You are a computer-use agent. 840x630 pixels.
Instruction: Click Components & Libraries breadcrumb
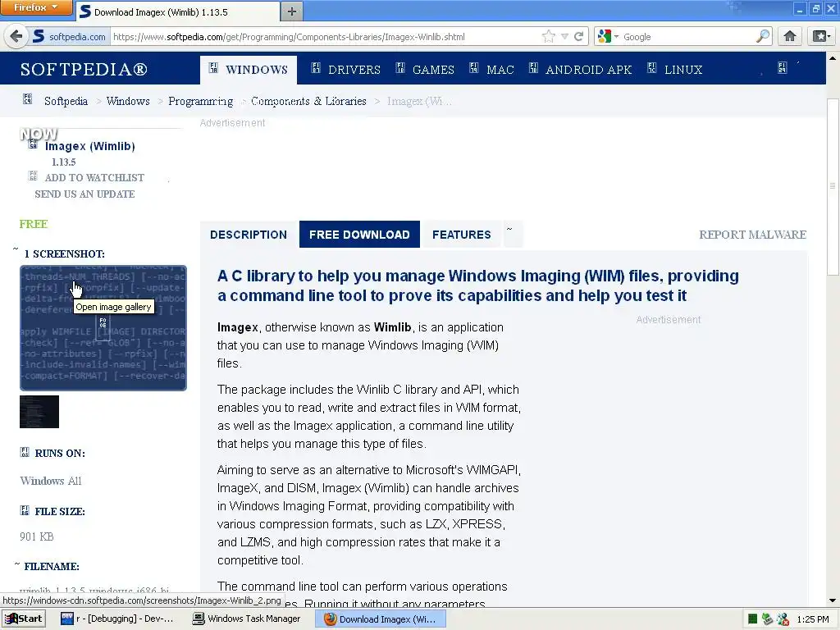(308, 101)
